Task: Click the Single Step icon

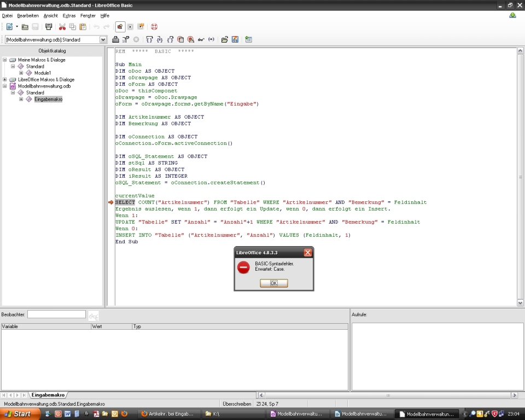Action: (x=160, y=39)
